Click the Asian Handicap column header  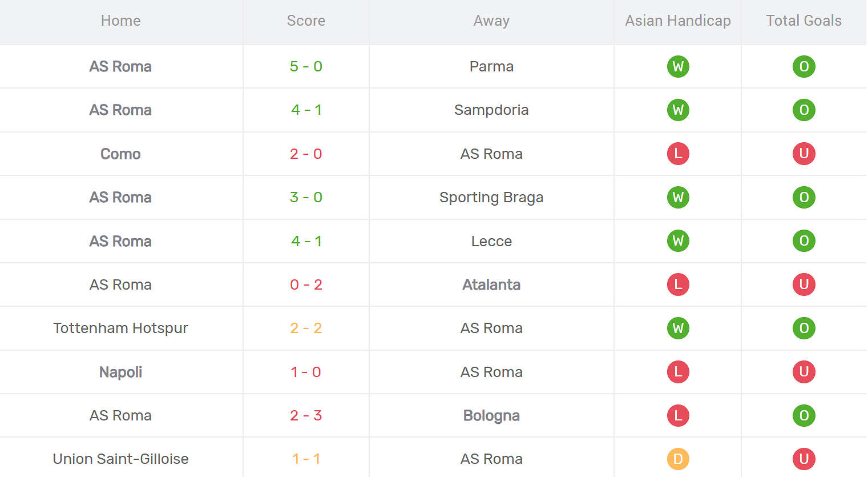(677, 21)
